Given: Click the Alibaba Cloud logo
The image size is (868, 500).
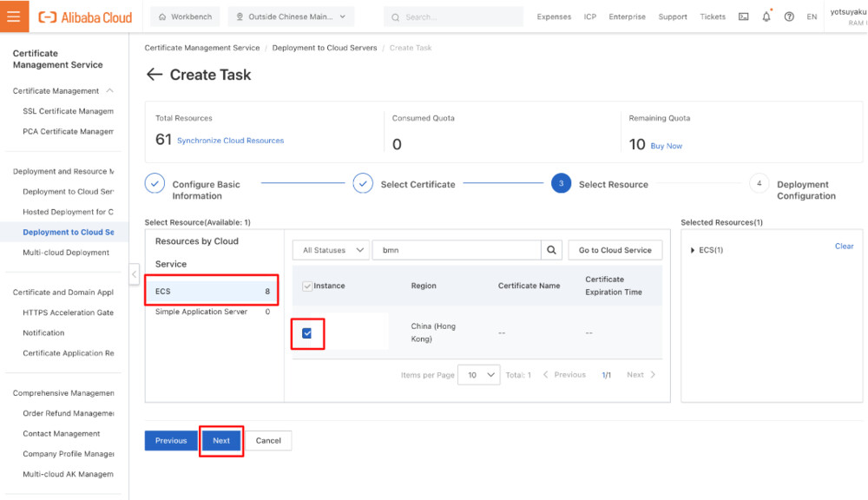Looking at the screenshot, I should (x=85, y=16).
